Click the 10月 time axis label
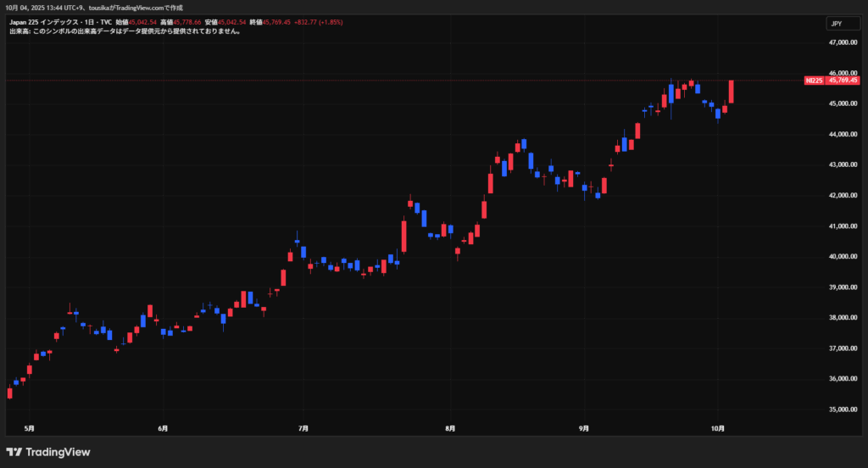868x468 pixels. tap(718, 429)
